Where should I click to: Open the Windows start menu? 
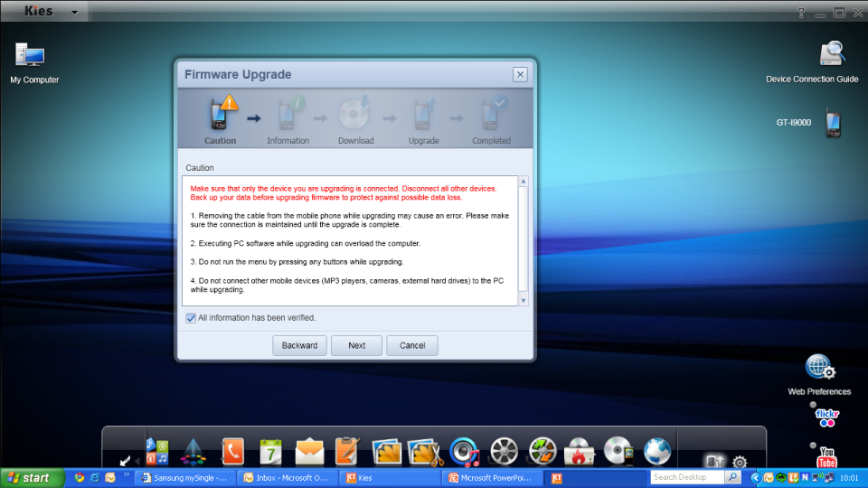click(26, 477)
